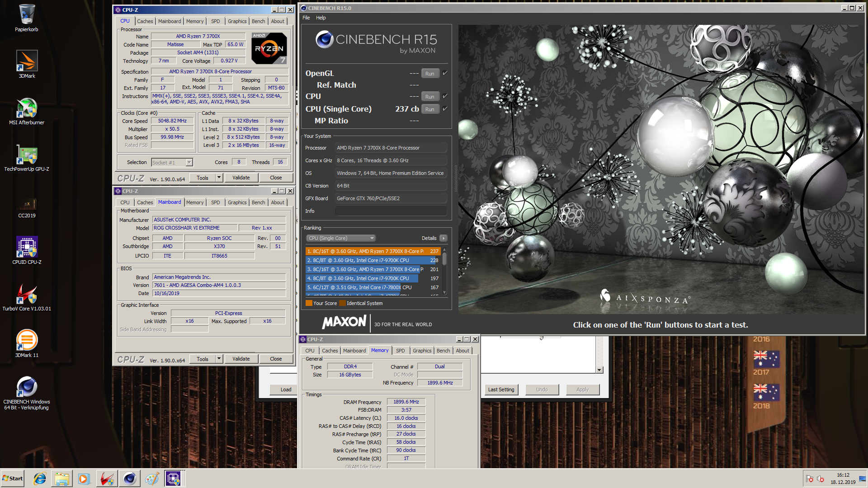
Task: Open Windows Media Player on the taskbar
Action: 84,479
